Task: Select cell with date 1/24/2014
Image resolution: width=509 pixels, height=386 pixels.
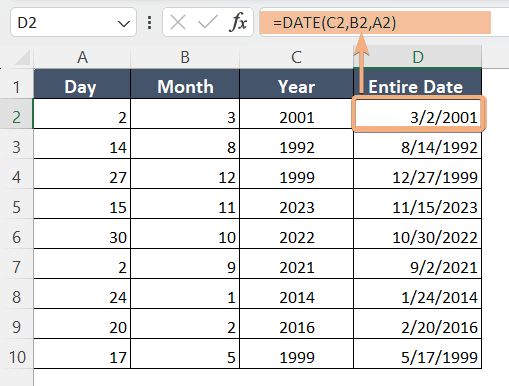Action: [418, 294]
